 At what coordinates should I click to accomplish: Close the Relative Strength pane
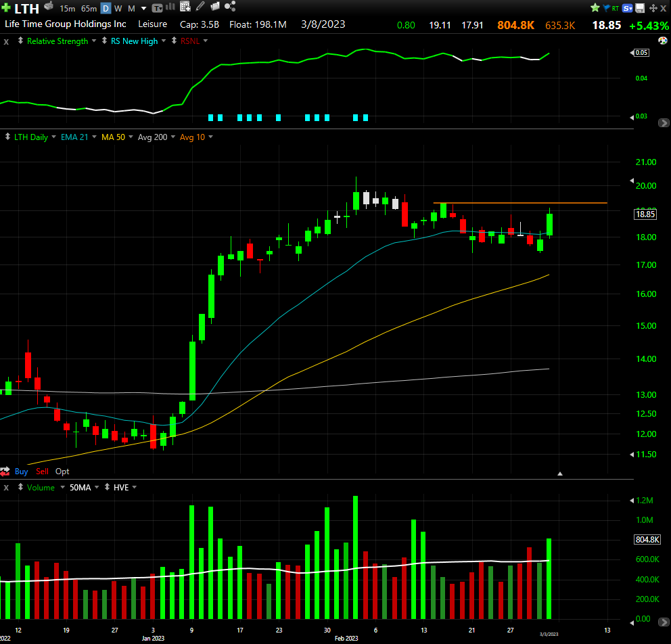click(x=6, y=41)
